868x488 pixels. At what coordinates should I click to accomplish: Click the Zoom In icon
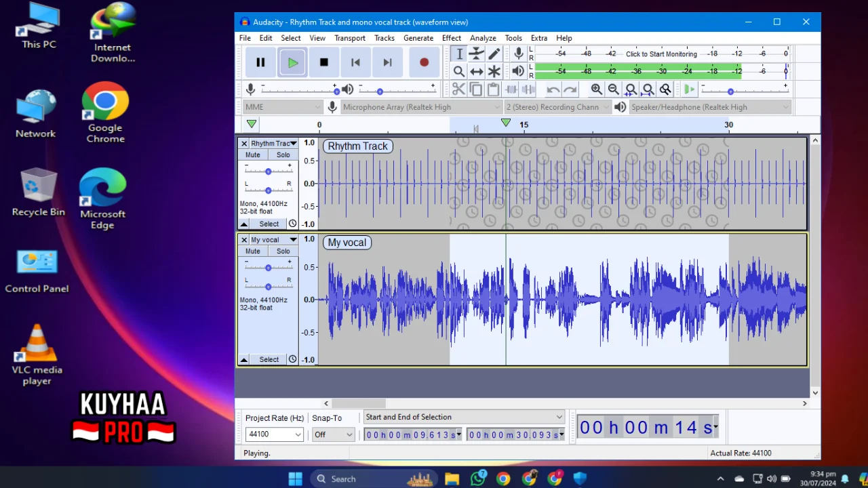click(x=596, y=89)
